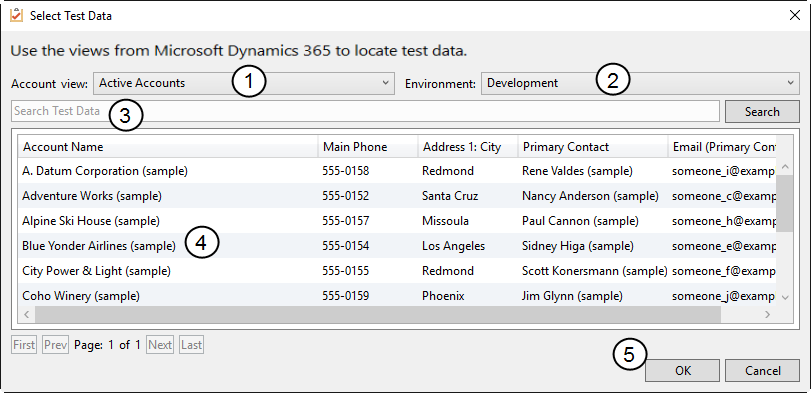Viewport: 811px width, 393px height.
Task: Click the Phoenix city cell
Action: [x=443, y=296]
